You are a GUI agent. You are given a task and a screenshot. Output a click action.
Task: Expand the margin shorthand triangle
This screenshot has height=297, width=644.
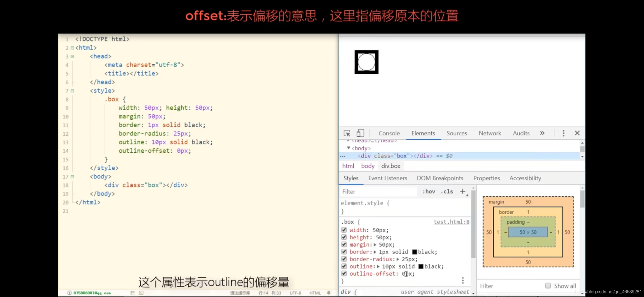coord(375,244)
